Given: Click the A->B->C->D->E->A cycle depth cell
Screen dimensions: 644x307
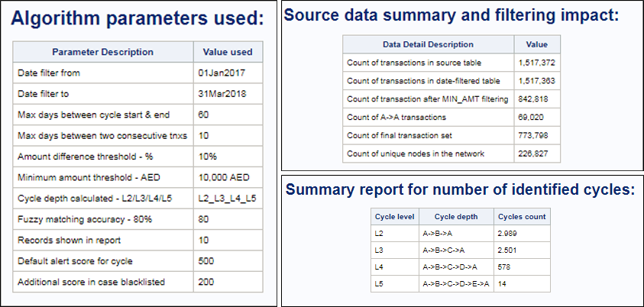Looking at the screenshot, I should click(456, 283).
